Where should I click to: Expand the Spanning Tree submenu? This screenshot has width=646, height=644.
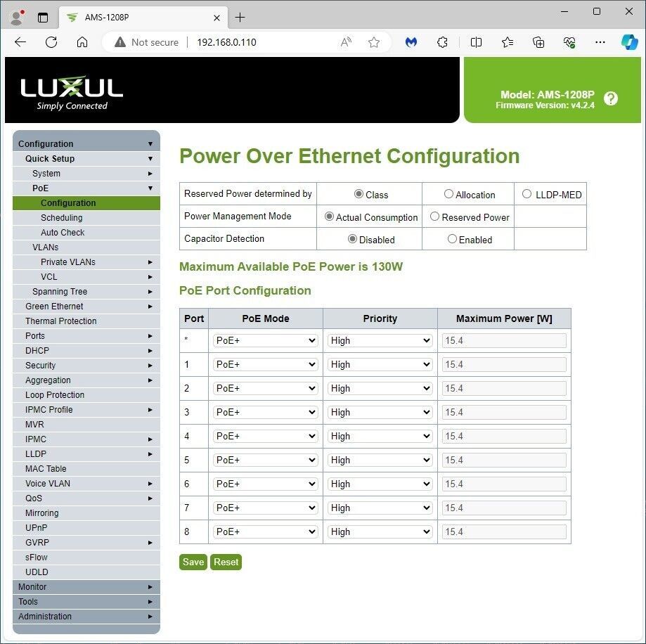click(x=86, y=291)
